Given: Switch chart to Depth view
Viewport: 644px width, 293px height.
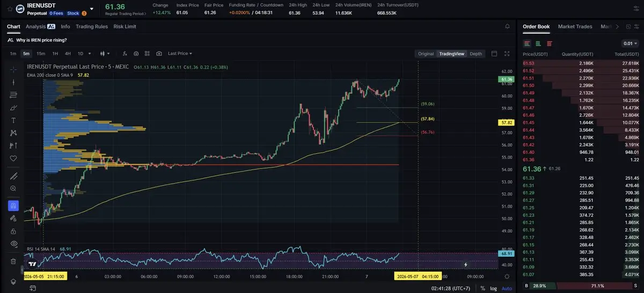Looking at the screenshot, I should point(476,54).
